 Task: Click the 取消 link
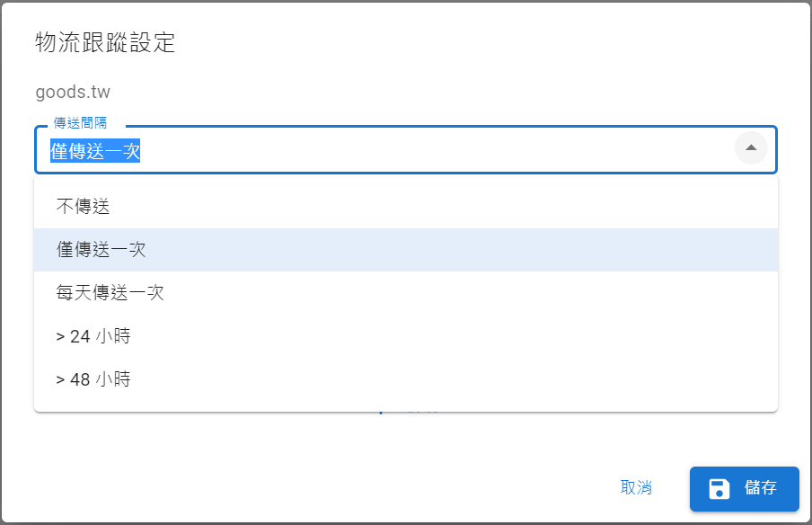pos(636,487)
